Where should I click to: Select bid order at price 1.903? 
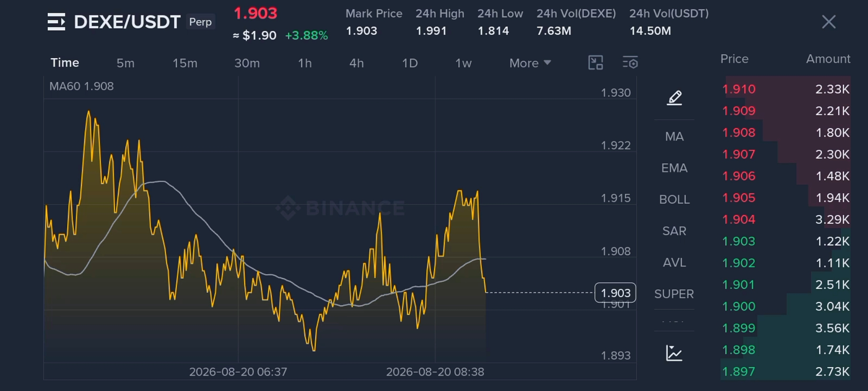click(x=786, y=241)
